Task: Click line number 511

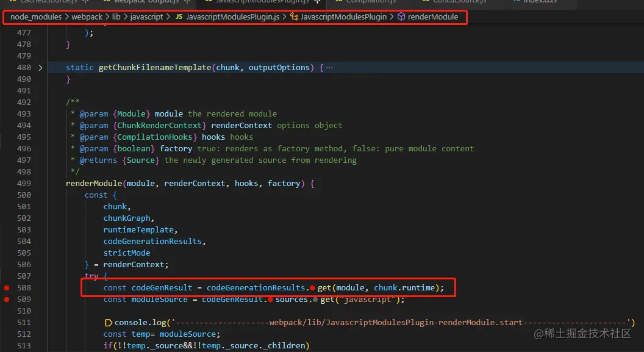Action: pos(24,323)
